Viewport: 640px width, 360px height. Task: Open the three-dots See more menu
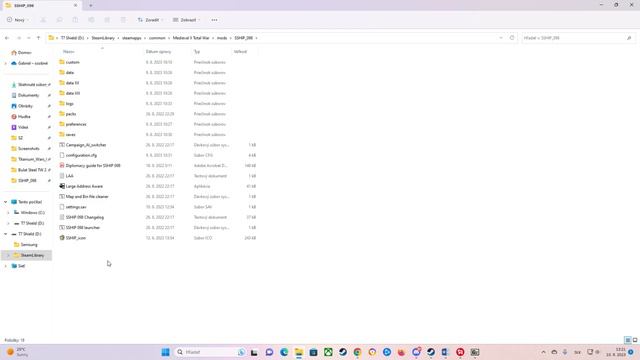click(x=214, y=20)
